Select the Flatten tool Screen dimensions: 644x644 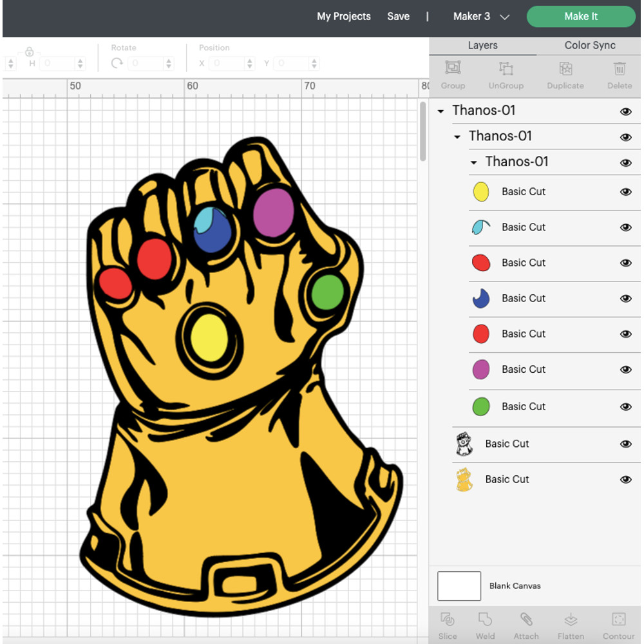pos(570,625)
